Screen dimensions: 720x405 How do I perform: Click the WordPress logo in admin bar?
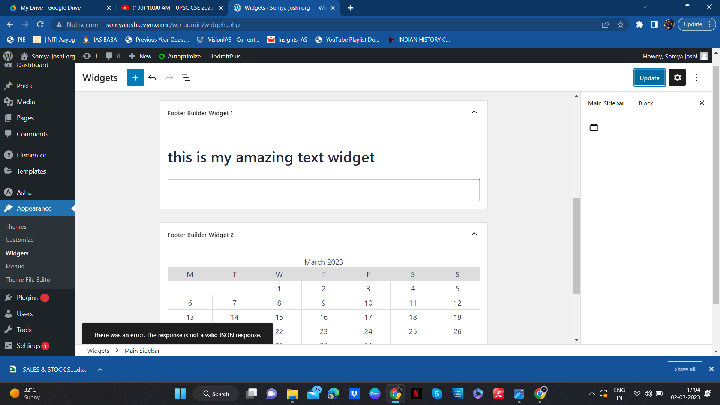pos(8,56)
